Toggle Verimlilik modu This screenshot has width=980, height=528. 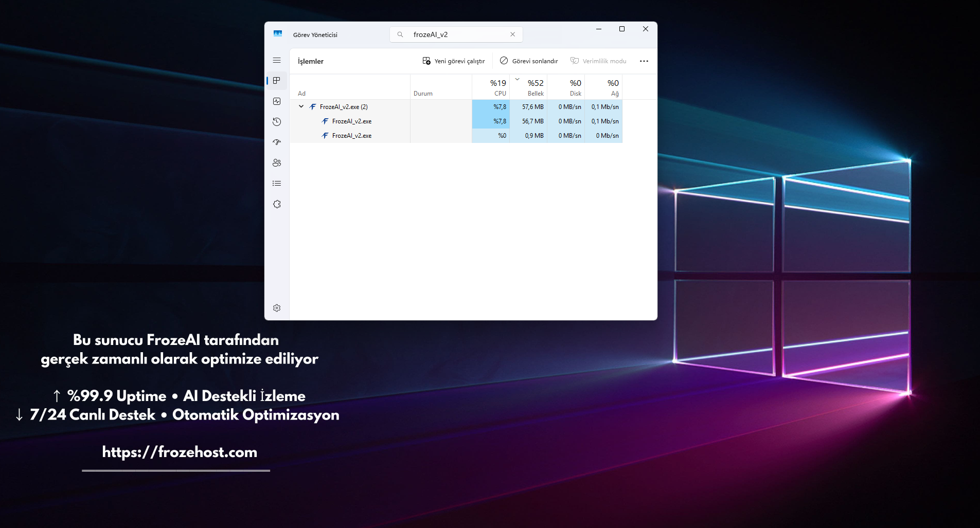598,61
